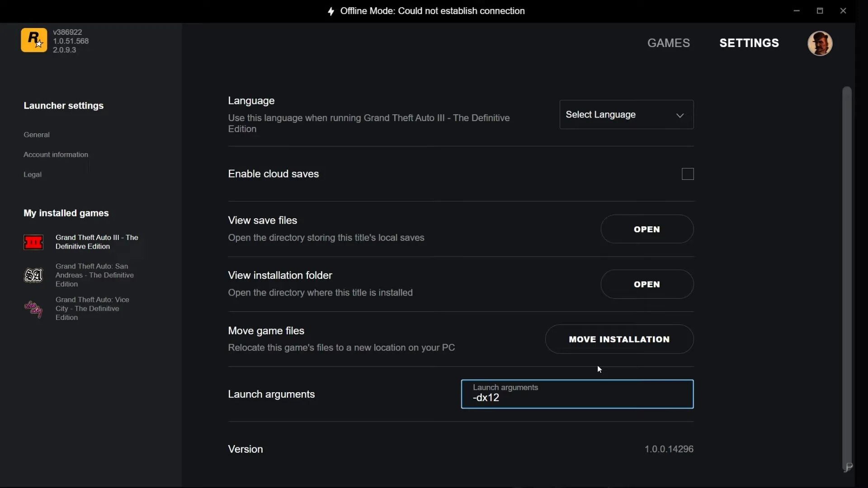868x488 pixels.
Task: Click the offline mode lightning icon
Action: coord(331,11)
